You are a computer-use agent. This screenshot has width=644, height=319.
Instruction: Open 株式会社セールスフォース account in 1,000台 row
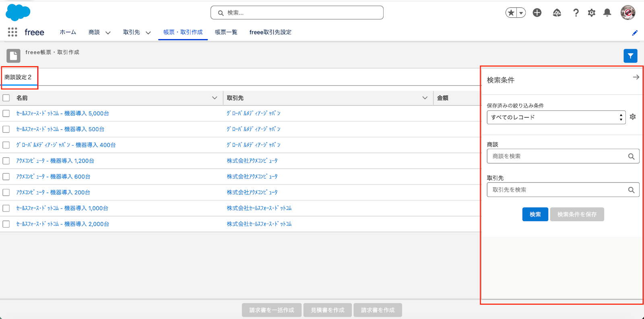pyautogui.click(x=259, y=208)
